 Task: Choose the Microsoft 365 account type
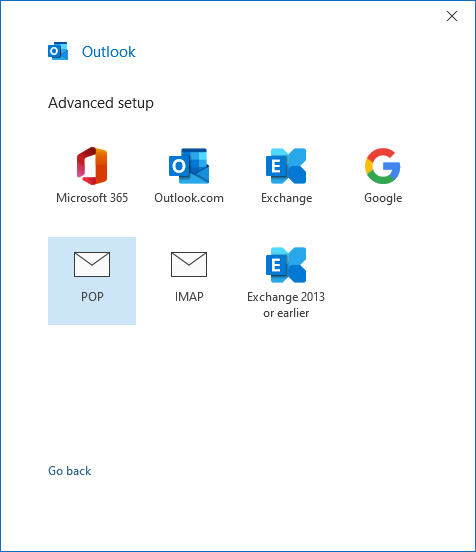92,176
